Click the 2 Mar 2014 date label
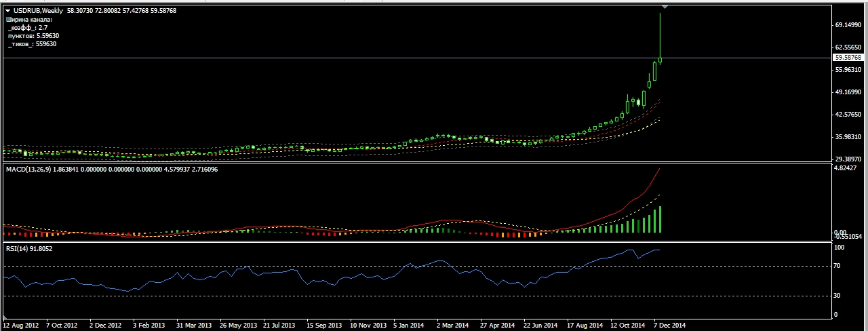Viewport: 868px width, 331px height. click(453, 326)
